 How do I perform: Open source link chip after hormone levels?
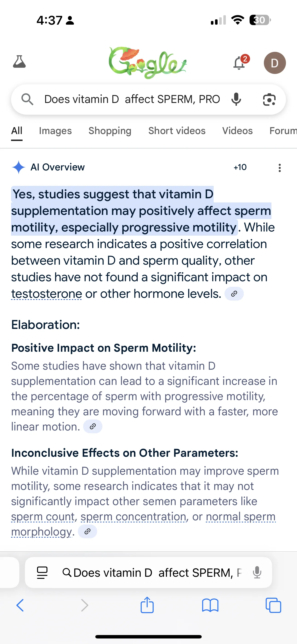pos(234,294)
